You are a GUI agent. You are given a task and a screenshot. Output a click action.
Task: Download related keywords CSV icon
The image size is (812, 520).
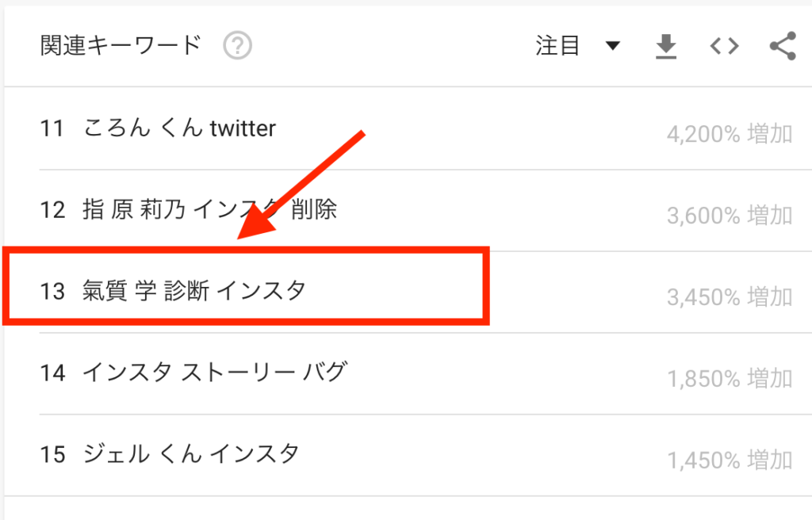pyautogui.click(x=666, y=46)
